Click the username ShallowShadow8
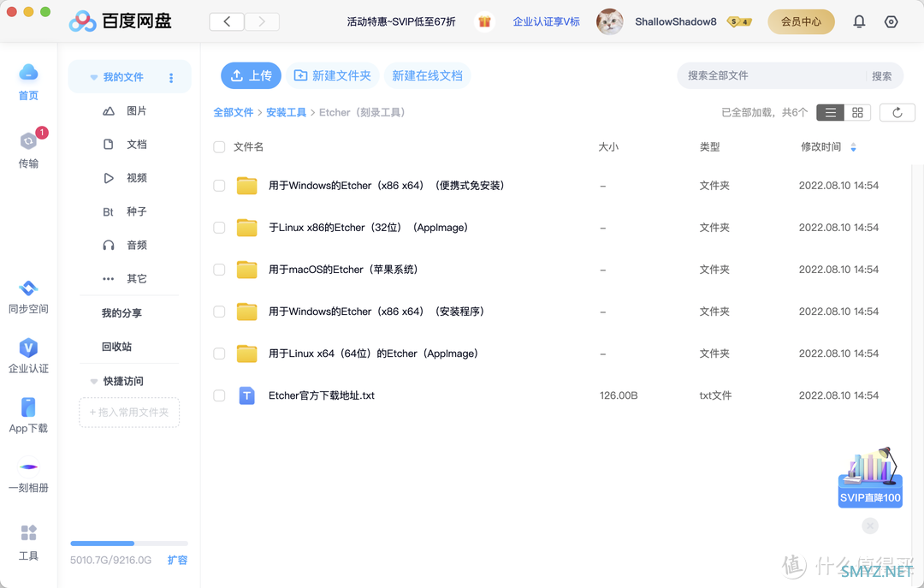The image size is (924, 588). click(676, 21)
